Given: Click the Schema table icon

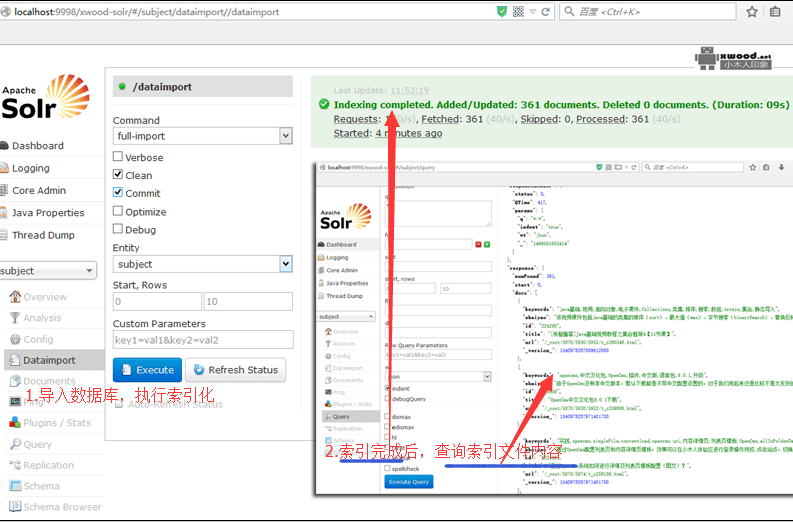Looking at the screenshot, I should click(15, 486).
